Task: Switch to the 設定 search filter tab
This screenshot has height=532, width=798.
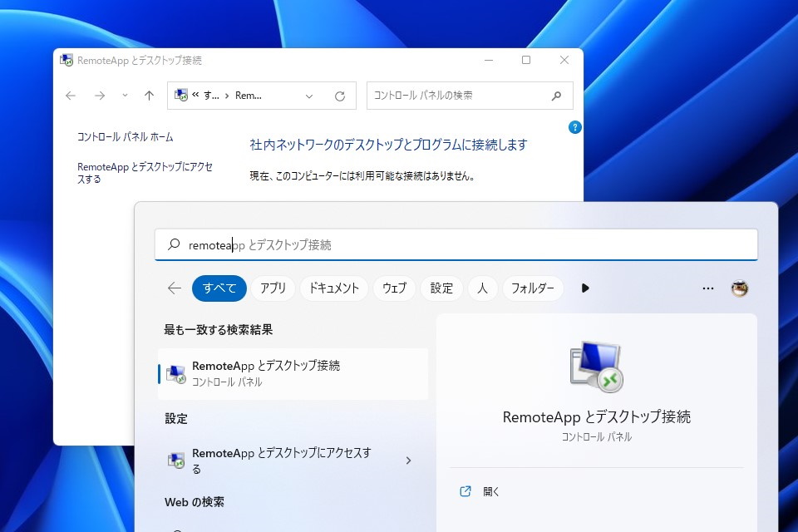Action: coord(441,288)
